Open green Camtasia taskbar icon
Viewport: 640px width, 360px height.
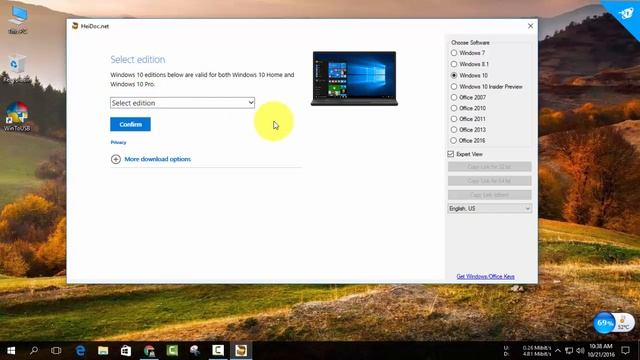[x=172, y=350]
